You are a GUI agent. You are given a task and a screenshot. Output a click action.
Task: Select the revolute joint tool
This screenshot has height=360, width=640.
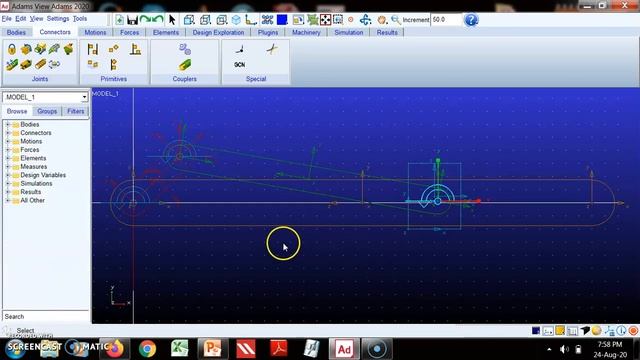(x=26, y=49)
